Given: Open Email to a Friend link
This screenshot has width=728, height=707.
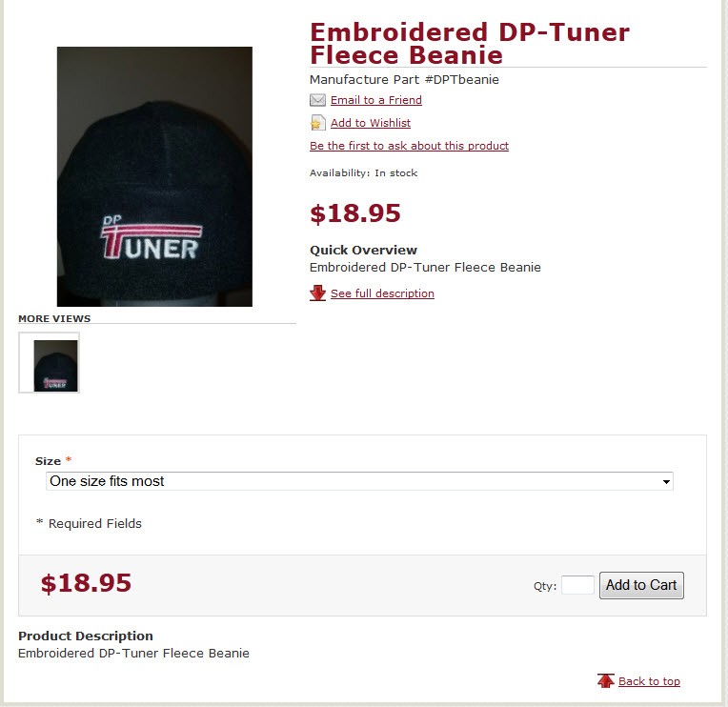Looking at the screenshot, I should pos(376,100).
